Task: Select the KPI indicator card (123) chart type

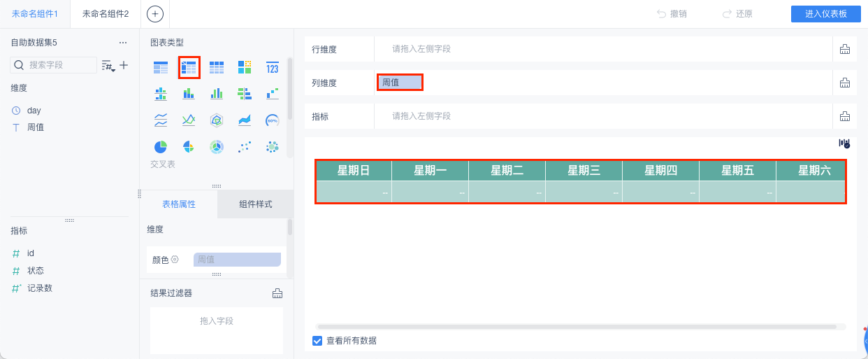Action: coord(273,67)
